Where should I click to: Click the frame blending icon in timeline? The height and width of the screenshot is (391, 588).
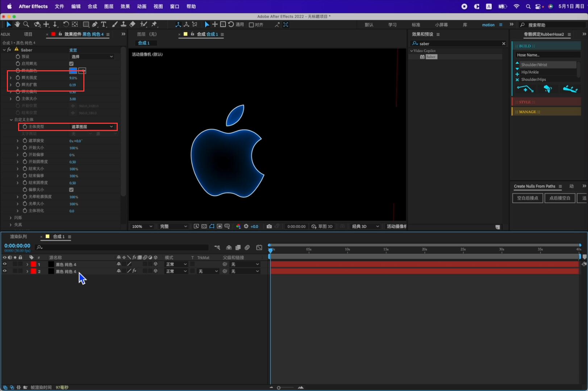coord(238,247)
